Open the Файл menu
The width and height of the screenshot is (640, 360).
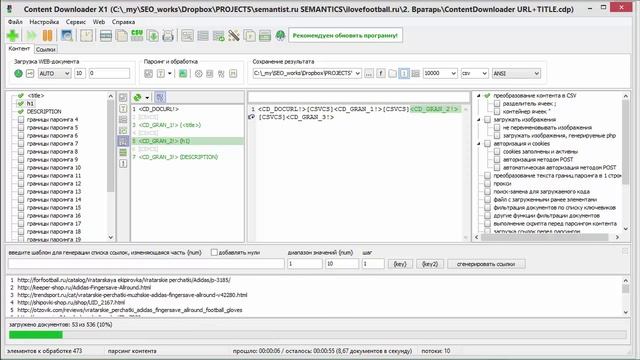coord(15,22)
